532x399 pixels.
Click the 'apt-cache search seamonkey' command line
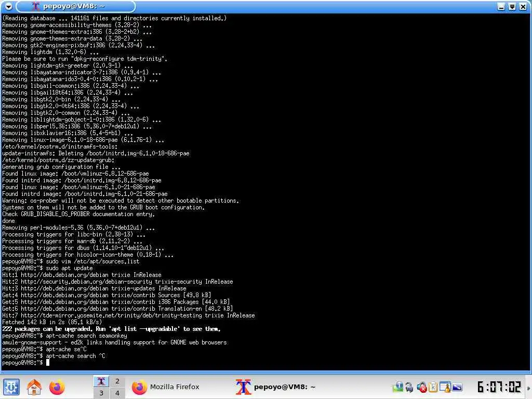tap(64, 336)
